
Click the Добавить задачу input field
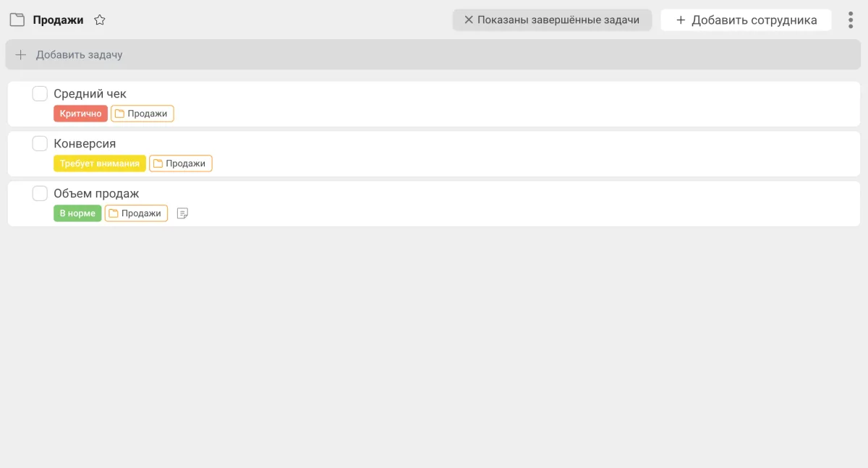(x=434, y=55)
